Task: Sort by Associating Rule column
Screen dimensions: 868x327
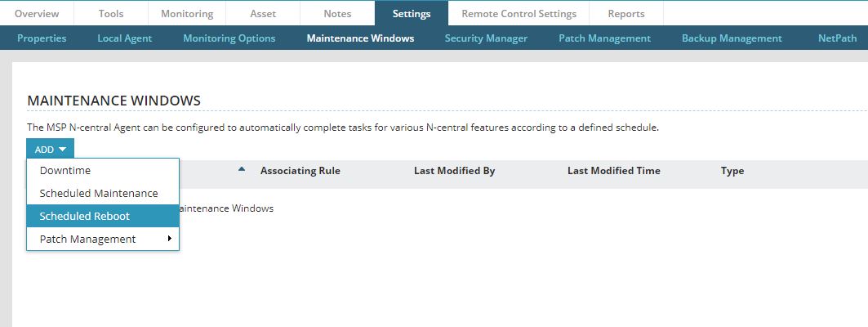Action: point(300,171)
